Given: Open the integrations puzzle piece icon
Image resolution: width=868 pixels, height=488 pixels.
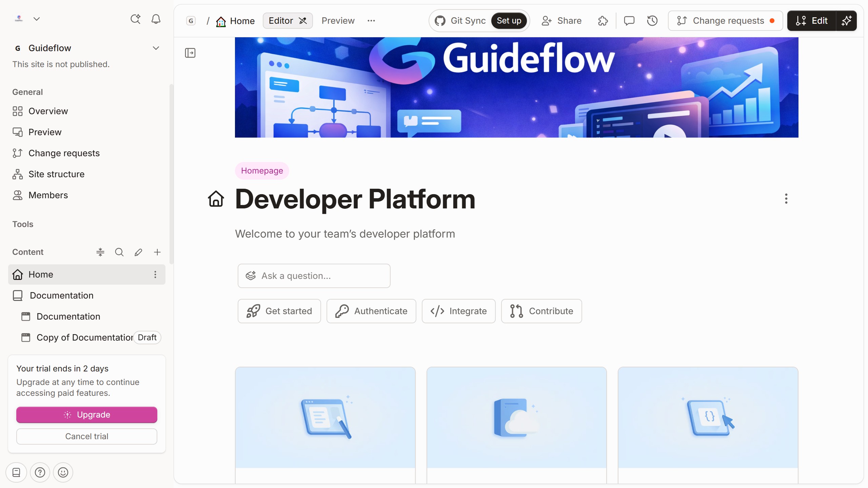Looking at the screenshot, I should click(x=603, y=21).
